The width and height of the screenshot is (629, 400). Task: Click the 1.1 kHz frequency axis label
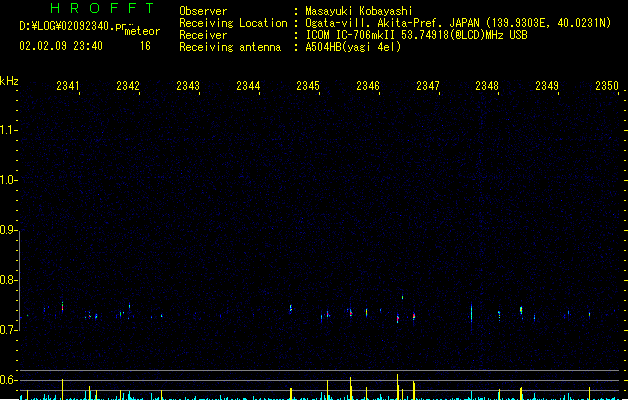[x=8, y=130]
